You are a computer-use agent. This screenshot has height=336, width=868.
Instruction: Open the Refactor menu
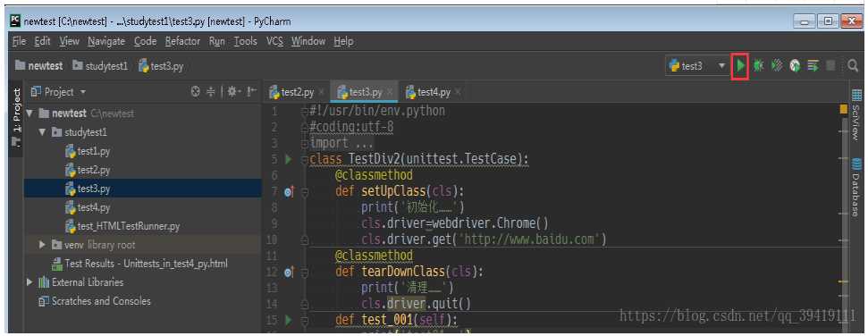coord(182,41)
